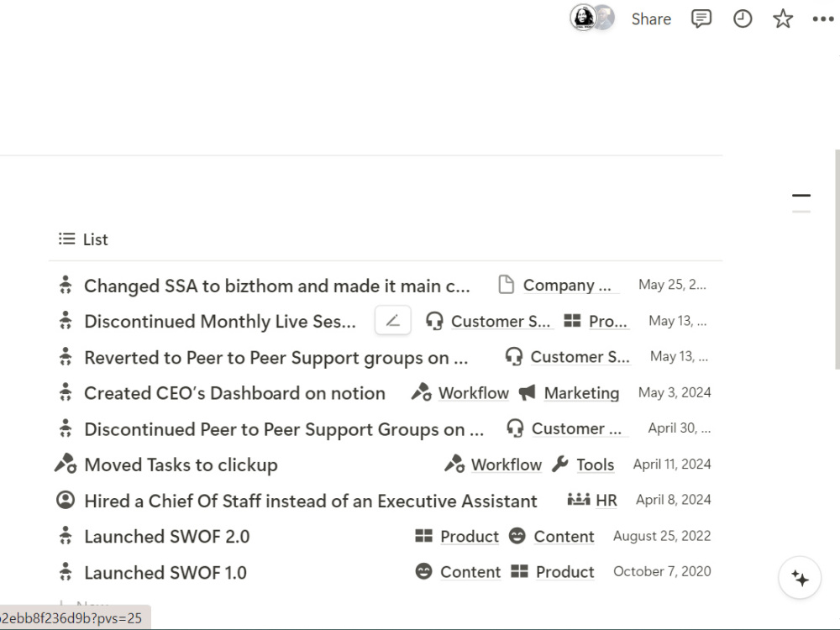
Task: Open Created CEO's Dashboard on notion
Action: point(234,393)
